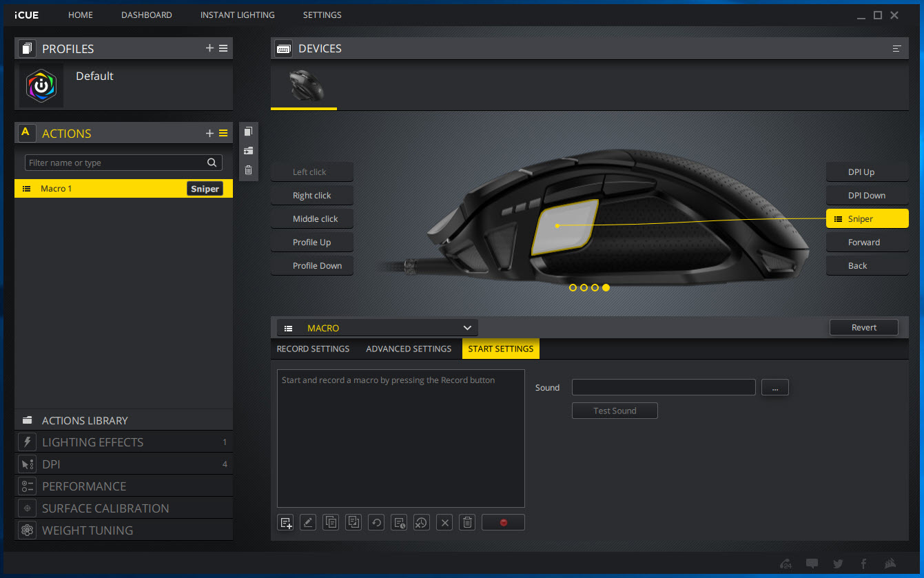This screenshot has height=578, width=924.
Task: Select the DPI Down button
Action: coord(867,196)
